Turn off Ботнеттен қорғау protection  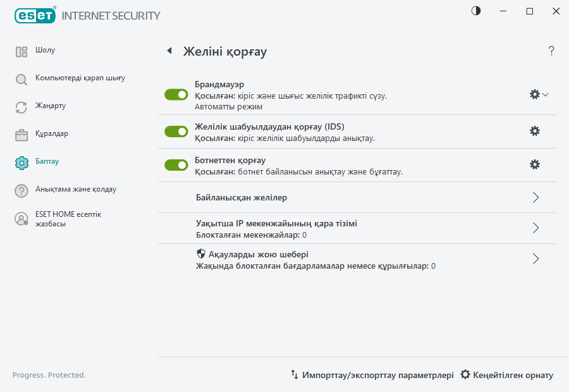point(176,164)
